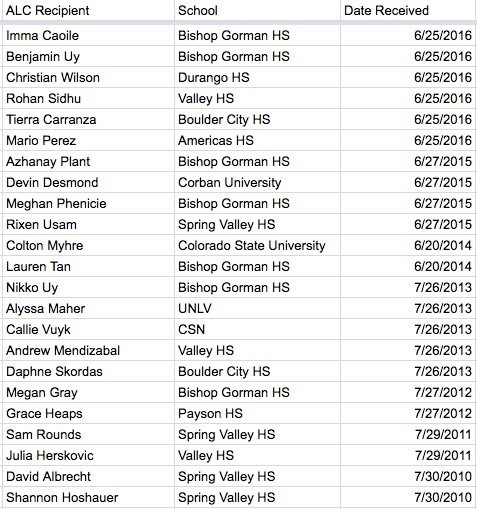The image size is (477, 509).
Task: Select the Tierra Carranza name cell
Action: (88, 119)
